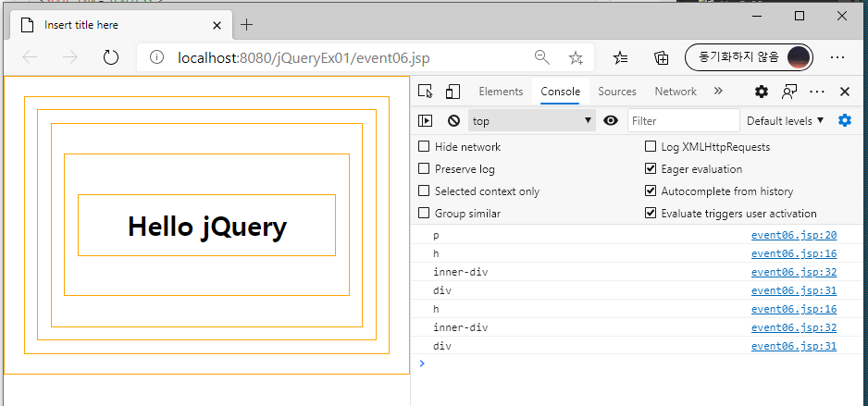Show the console sidebar
The image size is (868, 406).
[425, 120]
